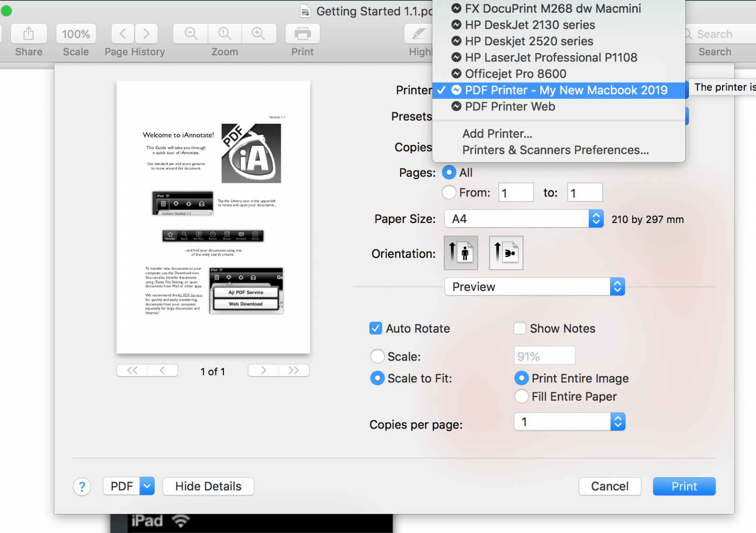
Task: Open help via the question mark icon
Action: click(x=82, y=486)
